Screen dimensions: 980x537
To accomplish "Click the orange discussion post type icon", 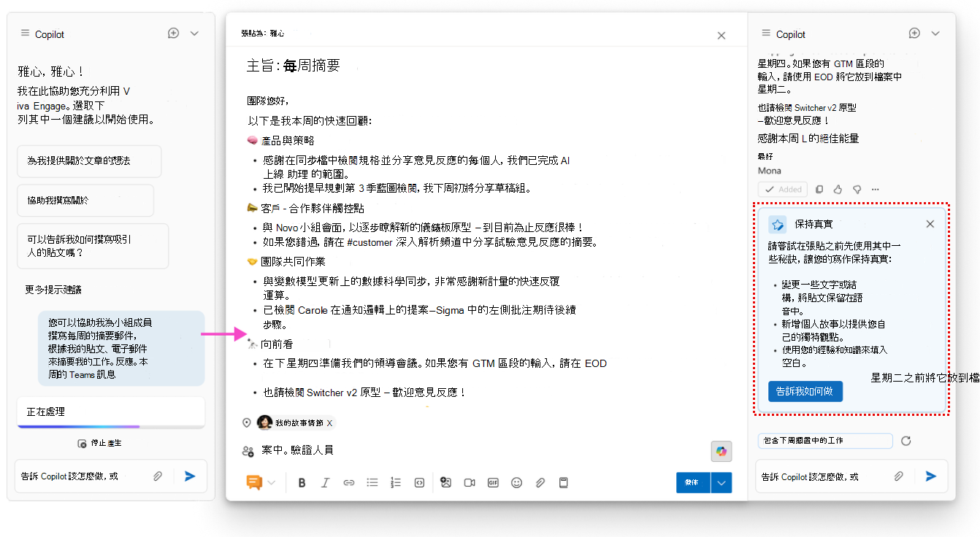I will pyautogui.click(x=254, y=482).
